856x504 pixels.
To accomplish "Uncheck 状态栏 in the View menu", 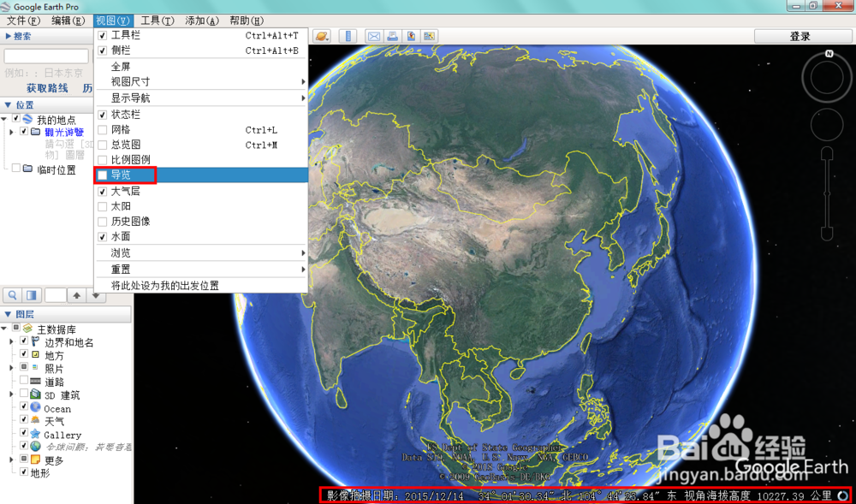I will pyautogui.click(x=201, y=116).
